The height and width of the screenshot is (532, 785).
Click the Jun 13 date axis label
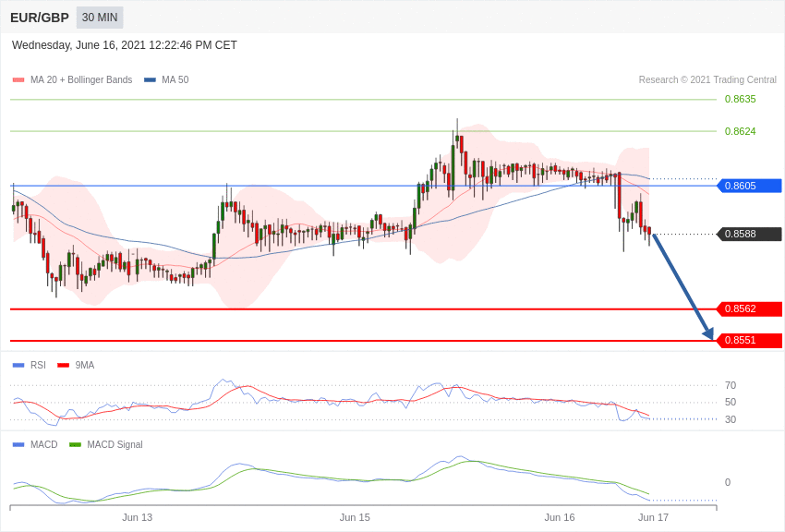pos(138,517)
